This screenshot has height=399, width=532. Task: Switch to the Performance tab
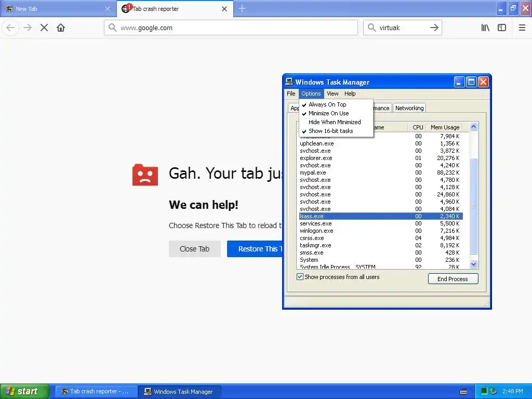pyautogui.click(x=382, y=108)
